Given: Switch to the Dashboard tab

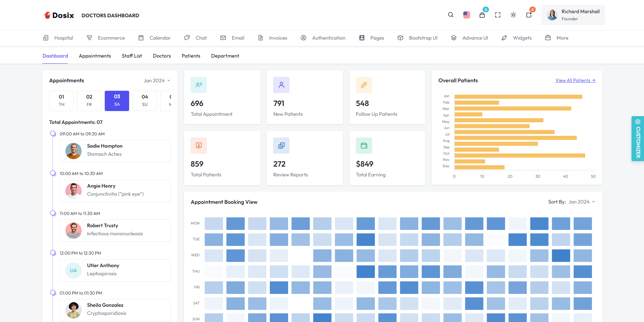Looking at the screenshot, I should 55,56.
